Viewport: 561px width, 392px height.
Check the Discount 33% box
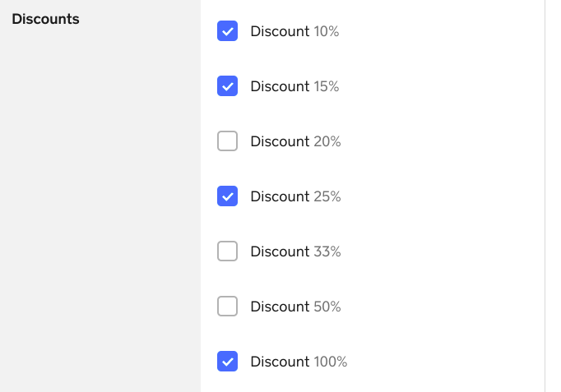coord(227,251)
